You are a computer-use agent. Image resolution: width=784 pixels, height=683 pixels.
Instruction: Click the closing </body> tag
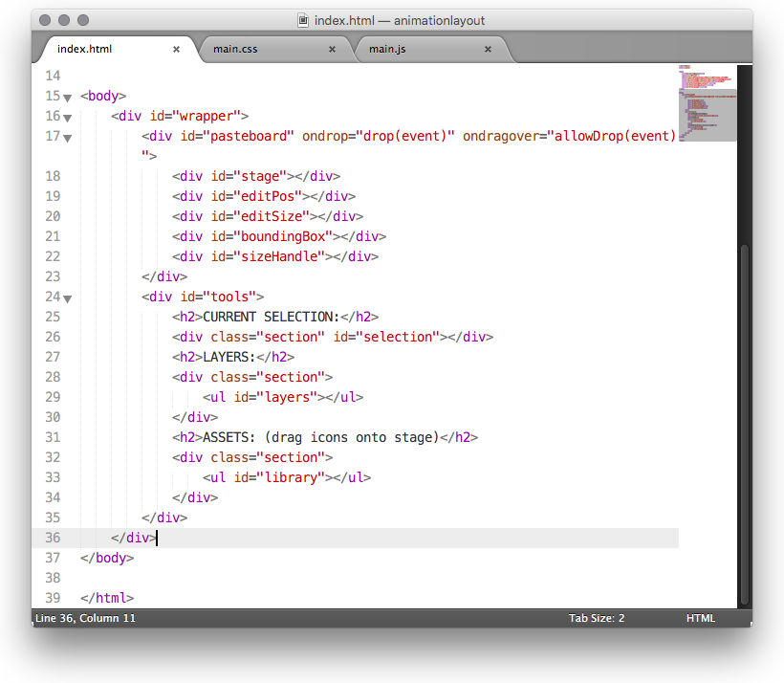107,558
